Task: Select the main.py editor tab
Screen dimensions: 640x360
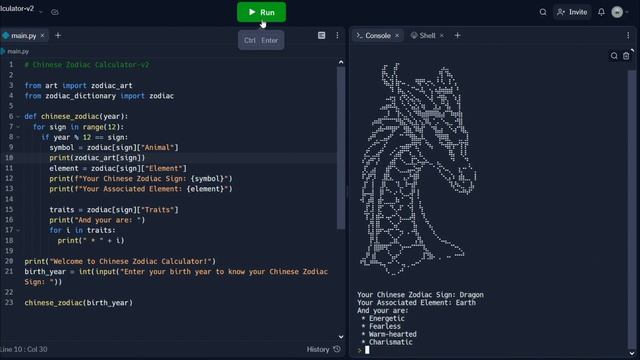Action: [x=24, y=36]
